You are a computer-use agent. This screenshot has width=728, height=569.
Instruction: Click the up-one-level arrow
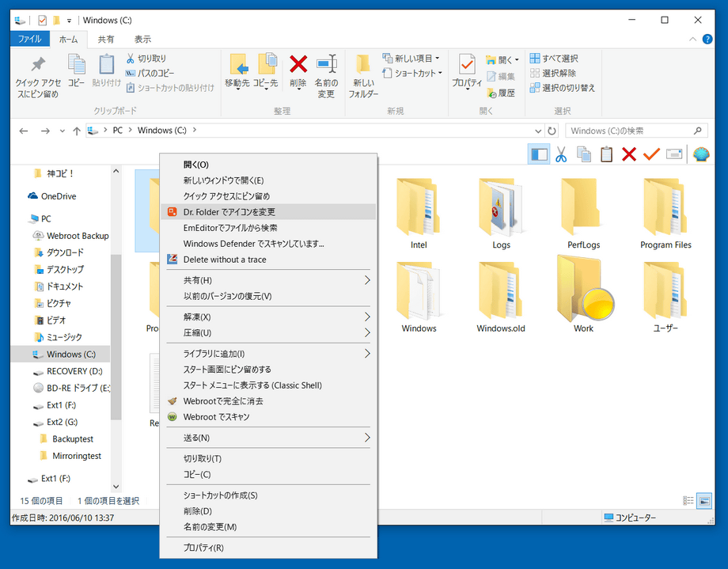77,131
